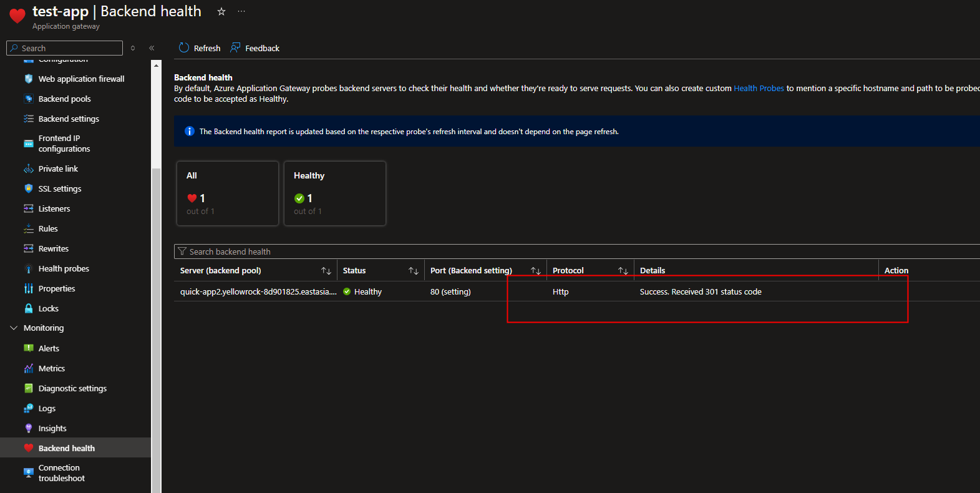Click the Search backend health filter field

tap(577, 251)
